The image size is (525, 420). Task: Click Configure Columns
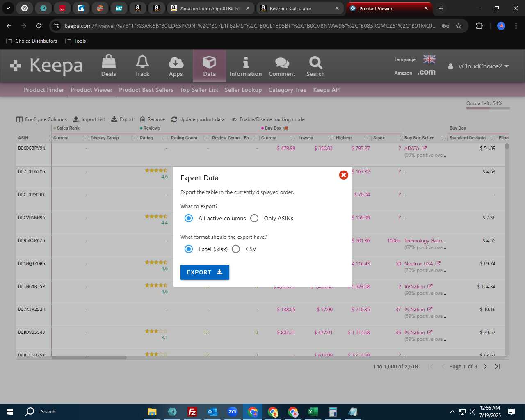pyautogui.click(x=41, y=119)
